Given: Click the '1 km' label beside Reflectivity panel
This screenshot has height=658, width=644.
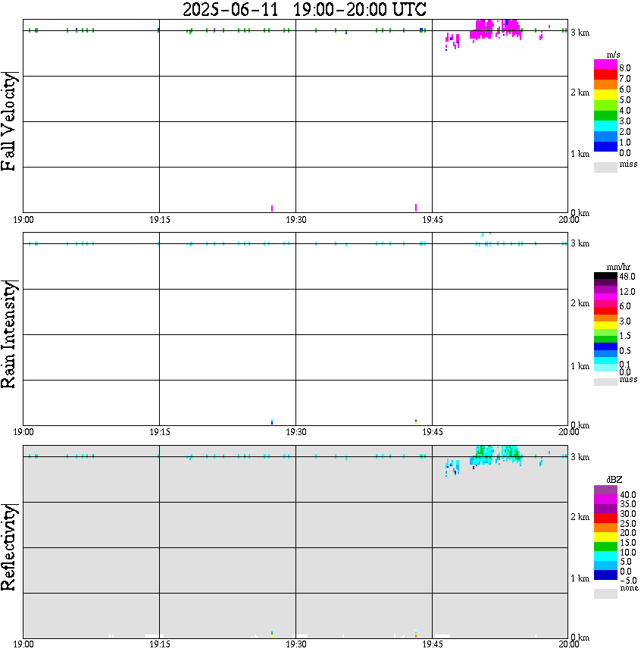Looking at the screenshot, I should [x=580, y=578].
